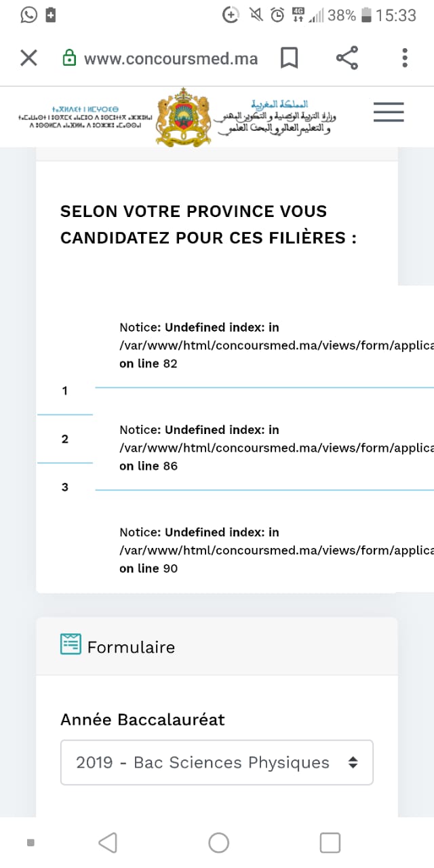Screen dimensions: 434x868
Task: Tap the Formulaire section heading
Action: pos(131,647)
